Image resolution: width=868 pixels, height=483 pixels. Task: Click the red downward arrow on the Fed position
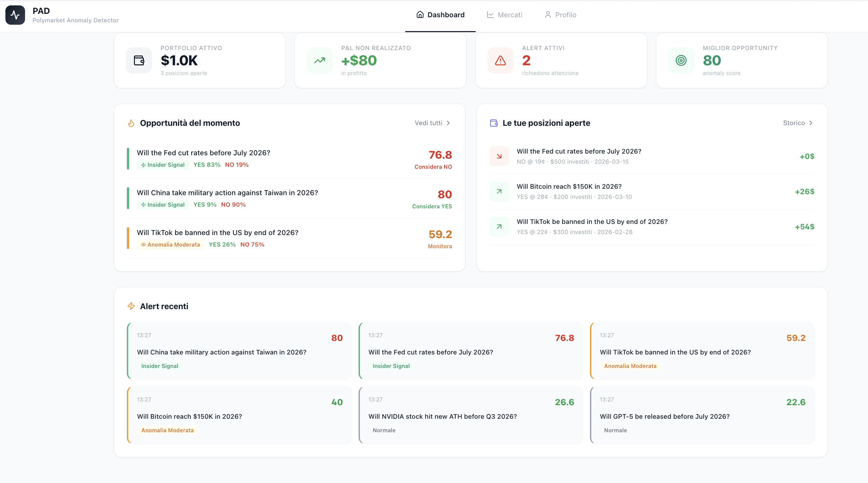[x=499, y=156]
